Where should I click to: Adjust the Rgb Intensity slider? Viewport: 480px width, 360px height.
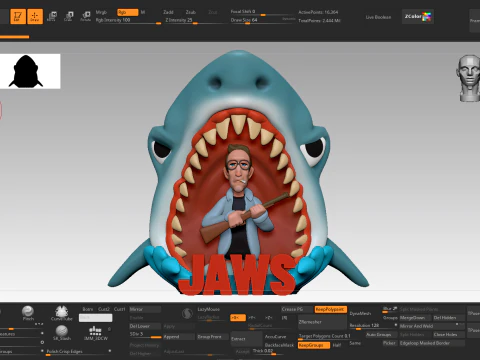point(128,21)
